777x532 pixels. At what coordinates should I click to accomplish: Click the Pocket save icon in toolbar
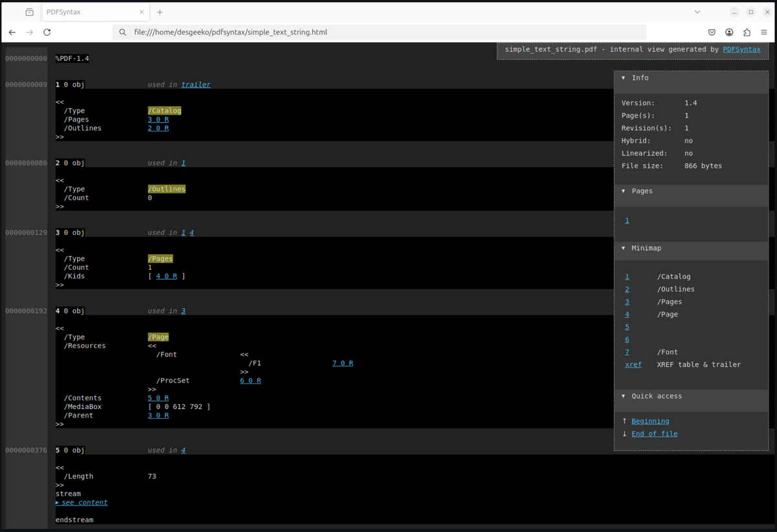click(712, 32)
